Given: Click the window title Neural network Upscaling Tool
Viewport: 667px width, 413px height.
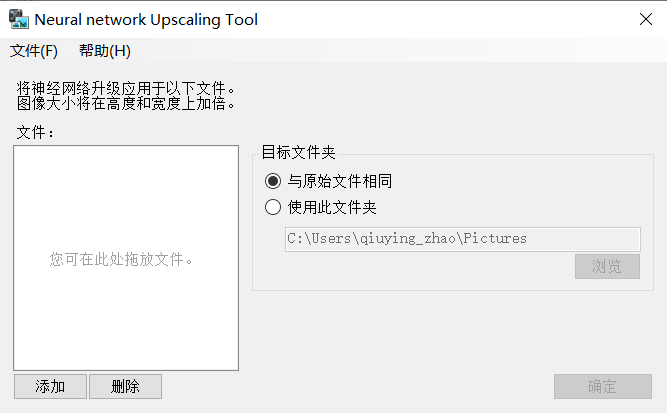Looking at the screenshot, I should [x=146, y=20].
